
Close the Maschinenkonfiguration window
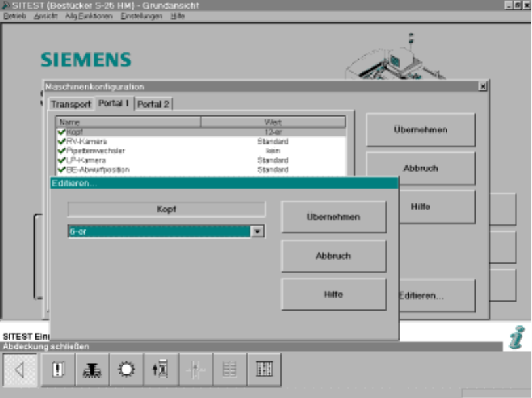click(483, 87)
